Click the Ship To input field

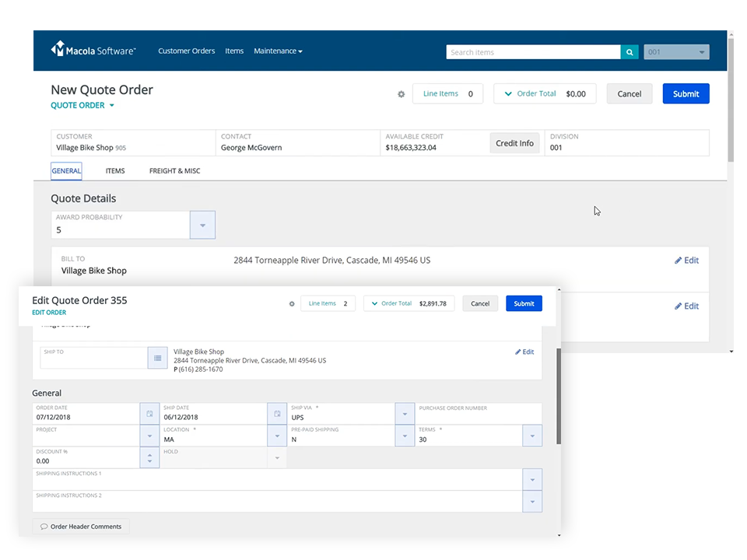coord(94,358)
